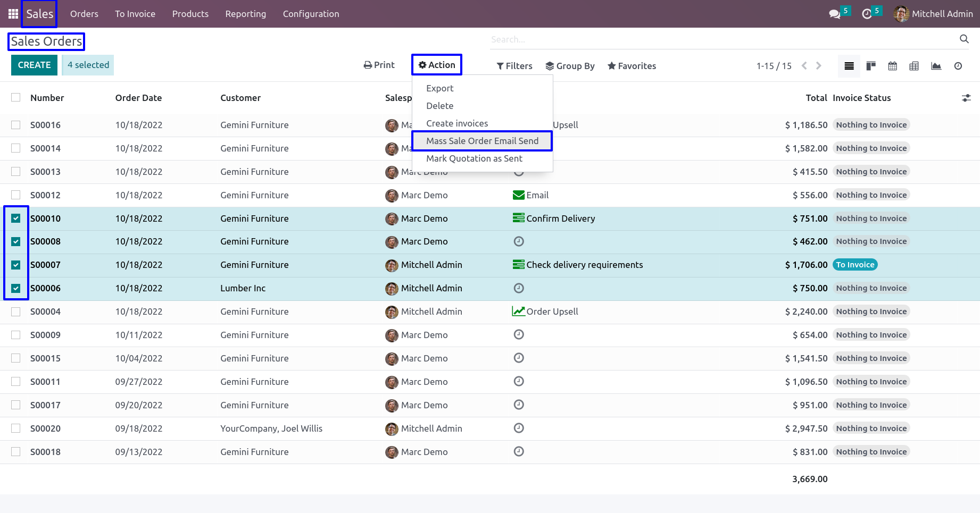Screen dimensions: 980x513
Task: Open the Favorites dropdown
Action: click(632, 66)
